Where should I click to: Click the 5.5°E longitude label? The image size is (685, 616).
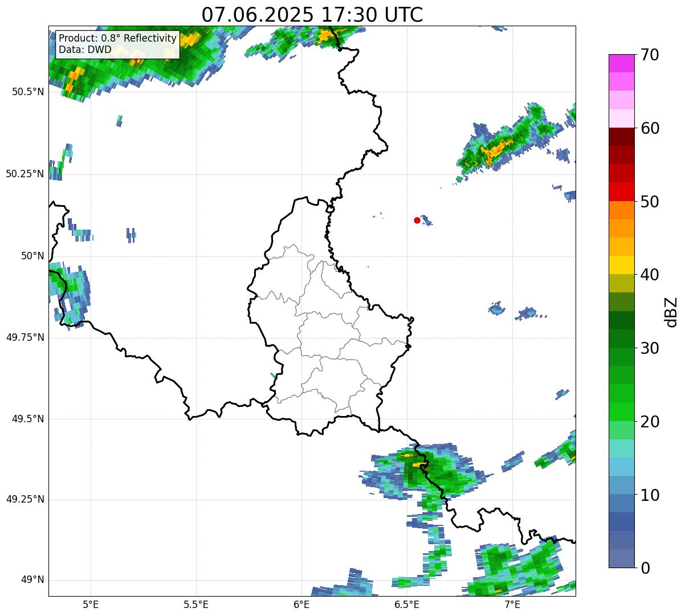click(196, 605)
